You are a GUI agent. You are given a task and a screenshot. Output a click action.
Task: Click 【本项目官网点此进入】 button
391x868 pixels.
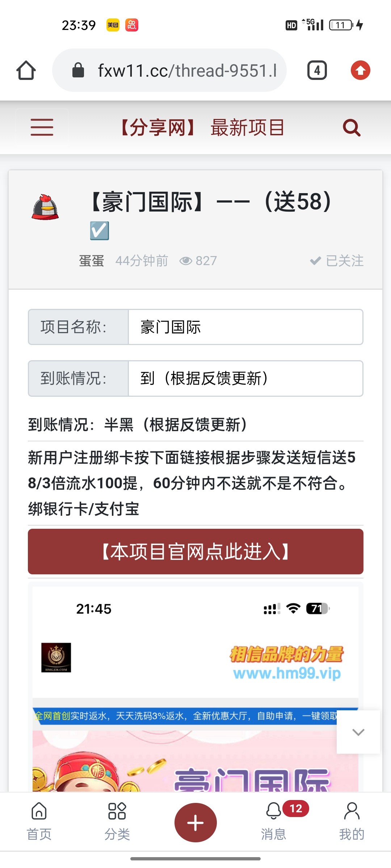pos(195,552)
